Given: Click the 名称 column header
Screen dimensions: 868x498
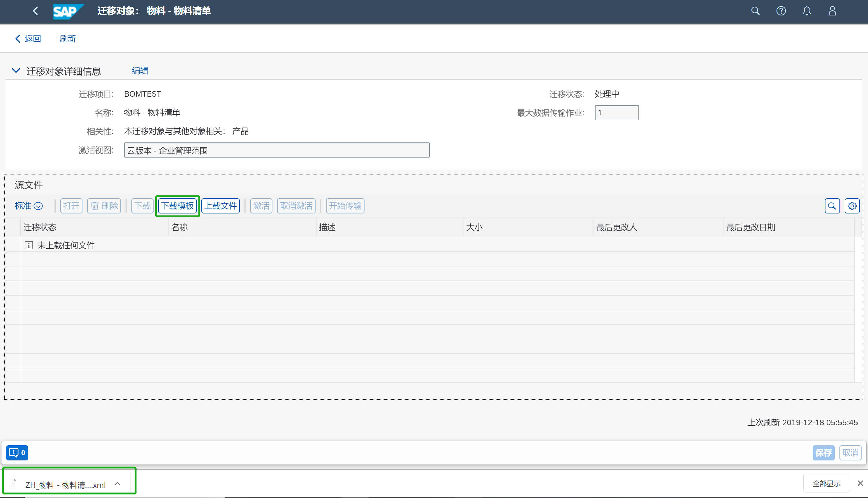Looking at the screenshot, I should pyautogui.click(x=242, y=227).
